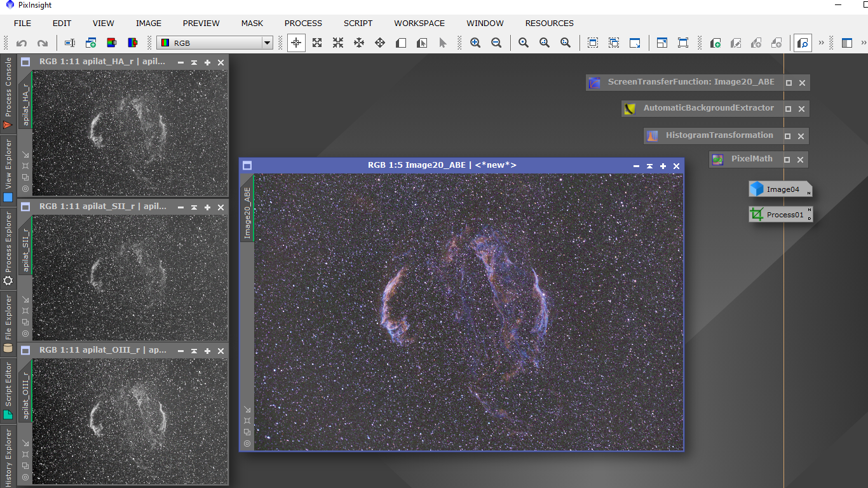Click the mask icon with green plus
The image size is (868, 488).
pyautogui.click(x=715, y=43)
